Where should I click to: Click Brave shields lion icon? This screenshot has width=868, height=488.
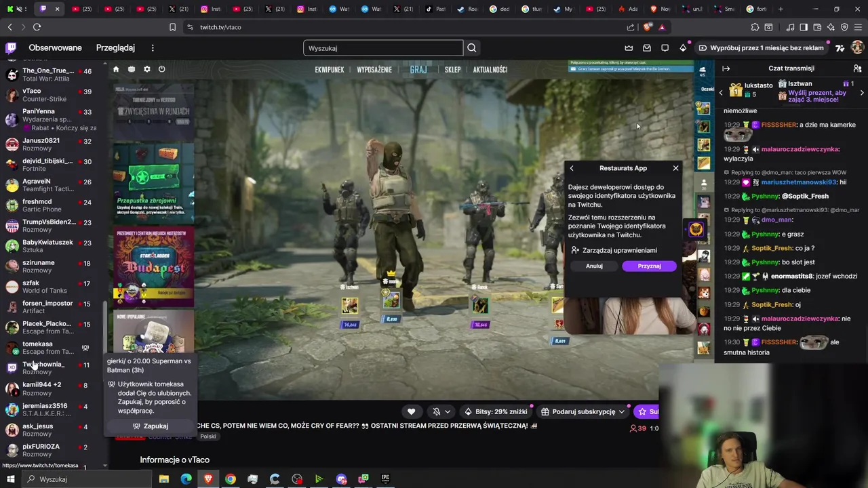click(x=648, y=27)
